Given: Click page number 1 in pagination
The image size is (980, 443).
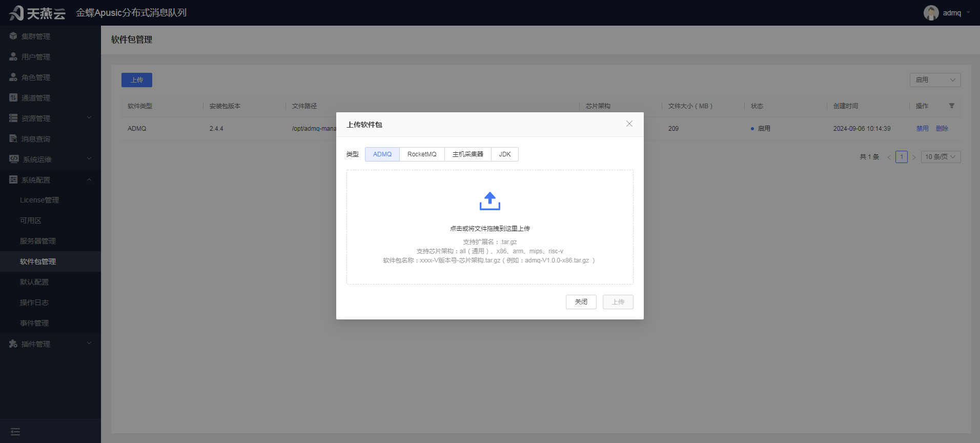Looking at the screenshot, I should coord(902,157).
